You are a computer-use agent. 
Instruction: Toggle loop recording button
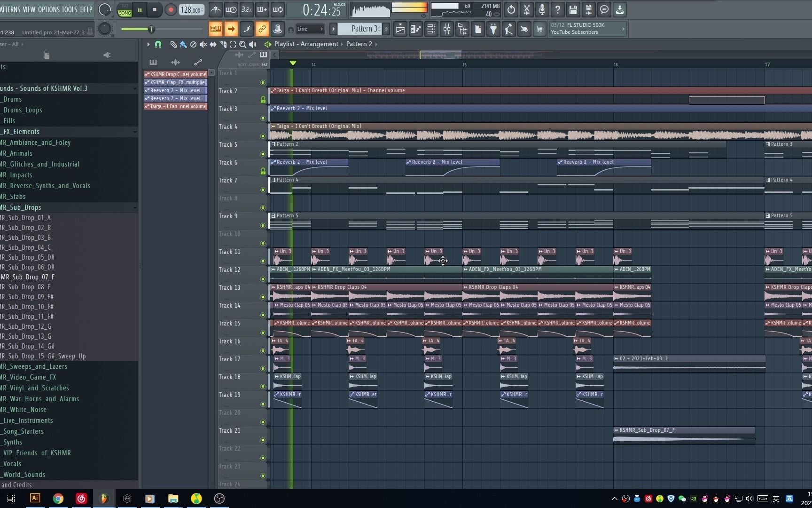[278, 9]
